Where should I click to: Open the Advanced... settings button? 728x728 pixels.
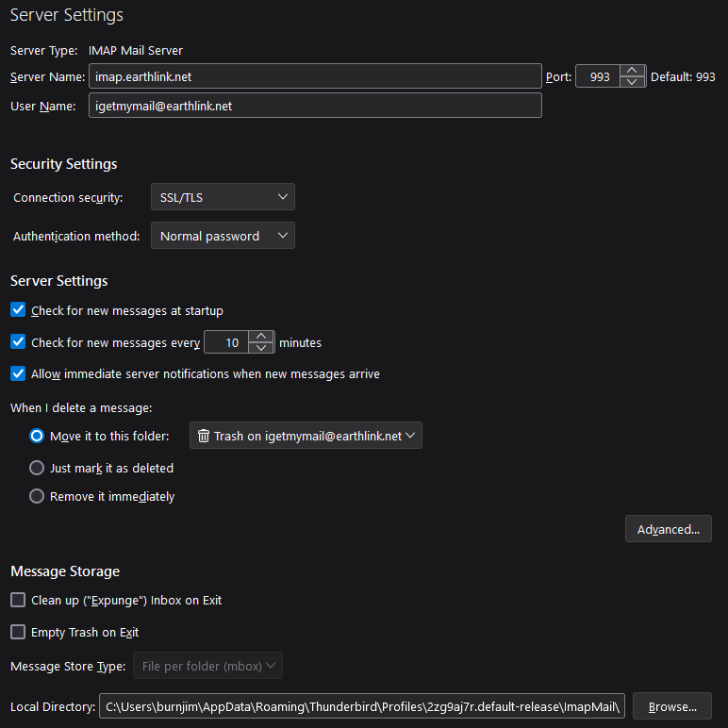point(668,529)
